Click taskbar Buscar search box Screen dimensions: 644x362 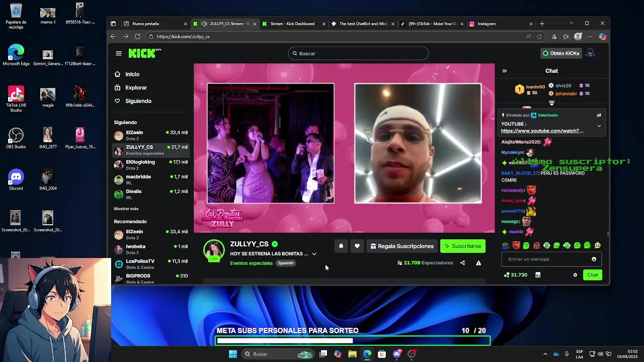pos(277,354)
